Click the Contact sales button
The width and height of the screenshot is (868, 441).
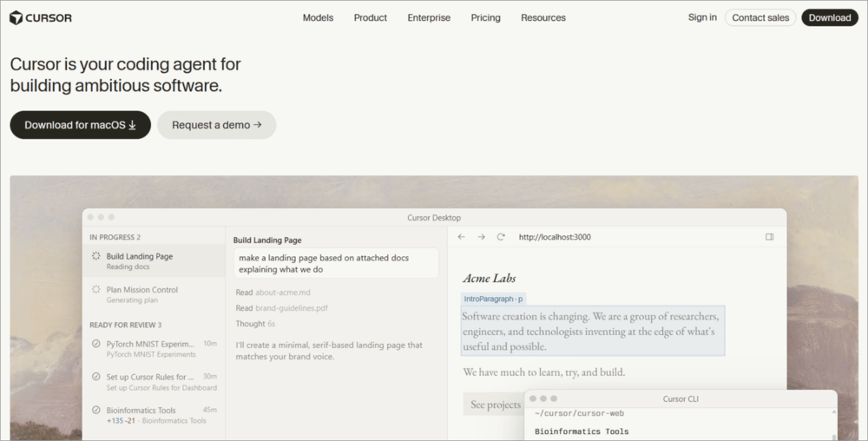click(x=760, y=17)
